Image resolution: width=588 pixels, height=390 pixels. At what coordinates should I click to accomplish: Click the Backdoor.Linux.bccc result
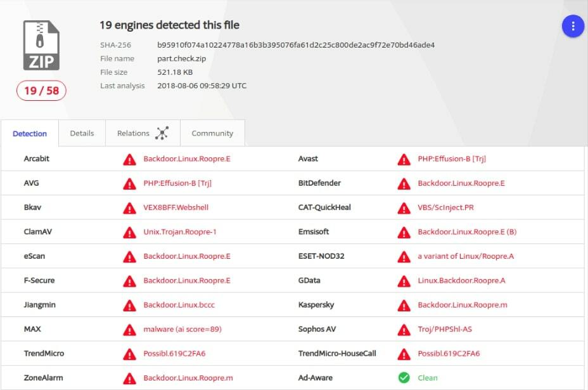click(x=179, y=305)
